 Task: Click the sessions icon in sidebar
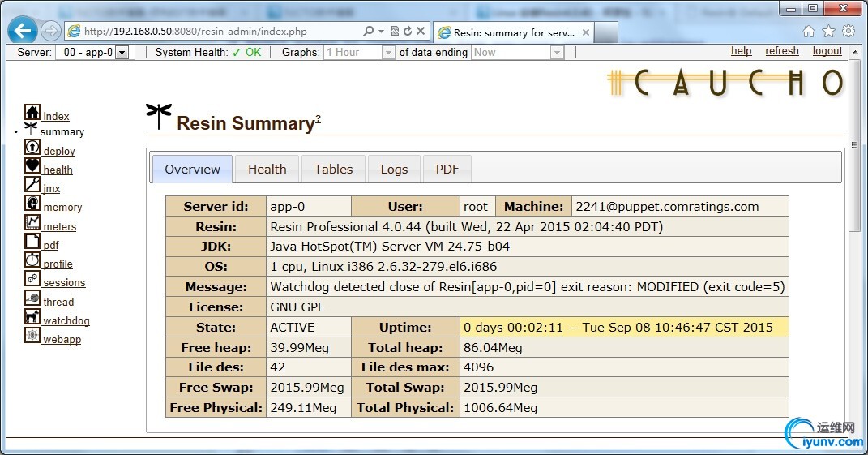coord(32,279)
